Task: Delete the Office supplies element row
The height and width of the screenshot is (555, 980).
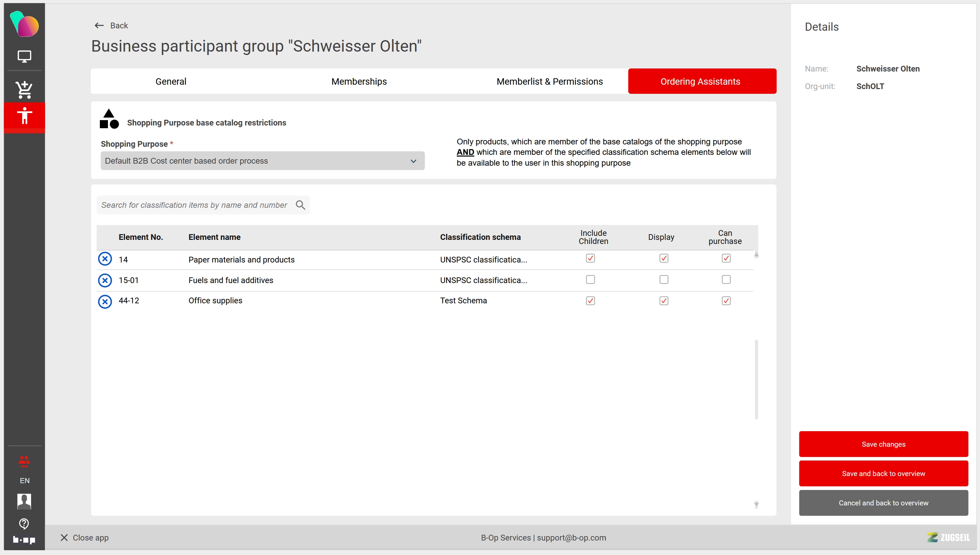Action: click(x=105, y=301)
